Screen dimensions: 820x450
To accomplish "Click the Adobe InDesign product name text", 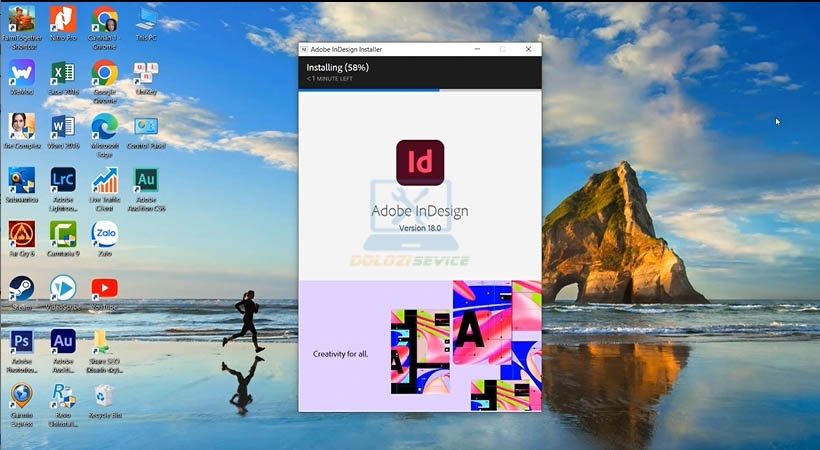I will pos(420,211).
